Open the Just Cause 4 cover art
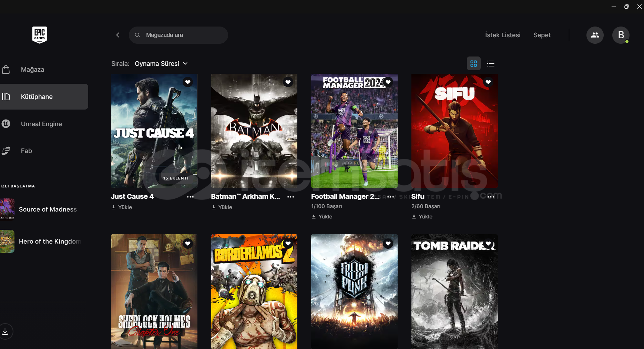Image resolution: width=644 pixels, height=349 pixels. [154, 131]
